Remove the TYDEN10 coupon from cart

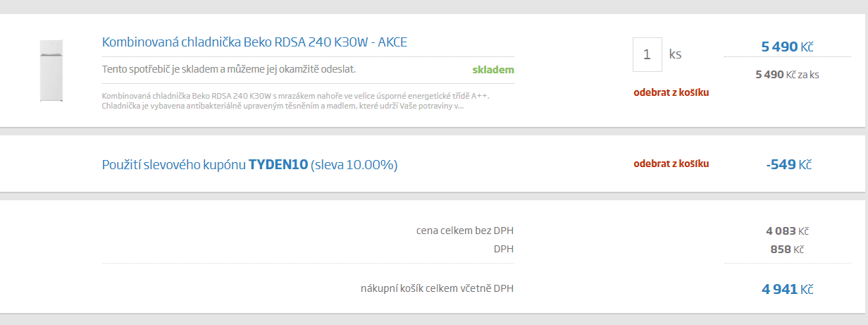tap(671, 164)
